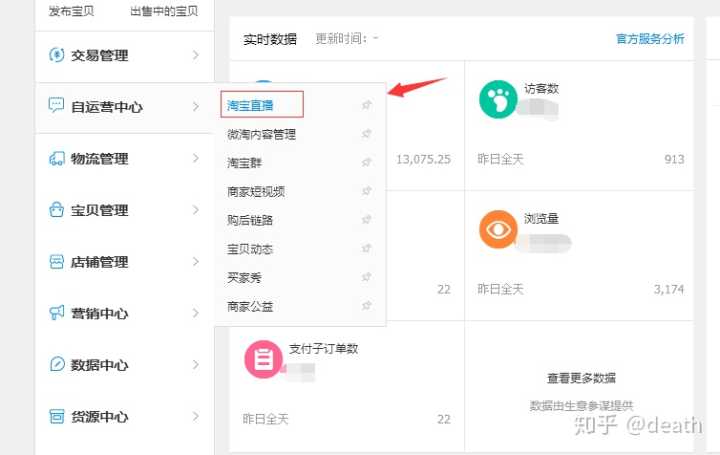
Task: Click the 物流管理 truck icon
Action: [56, 158]
